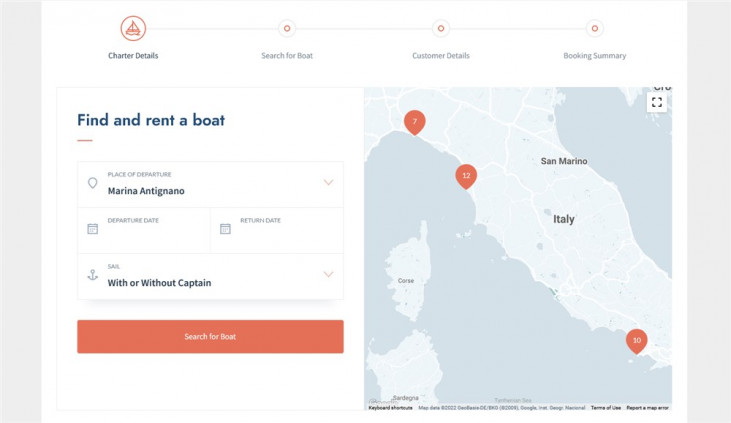The height and width of the screenshot is (423, 731).
Task: Click the Search for Boat step circle
Action: [x=287, y=28]
